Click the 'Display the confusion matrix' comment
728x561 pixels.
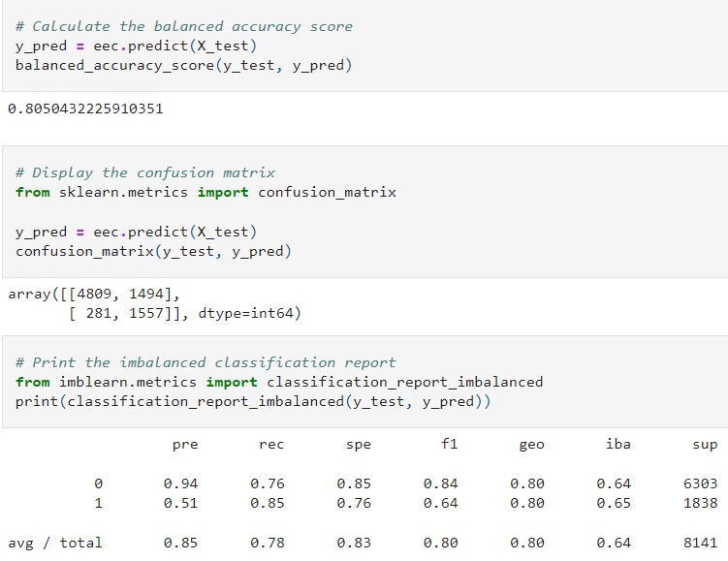coord(145,172)
